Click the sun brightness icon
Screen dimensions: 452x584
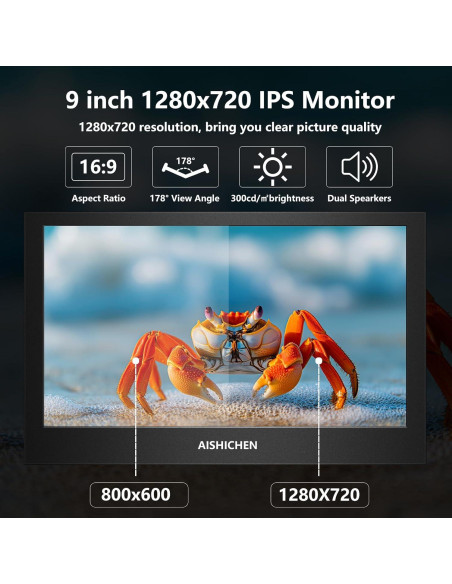pyautogui.click(x=272, y=167)
